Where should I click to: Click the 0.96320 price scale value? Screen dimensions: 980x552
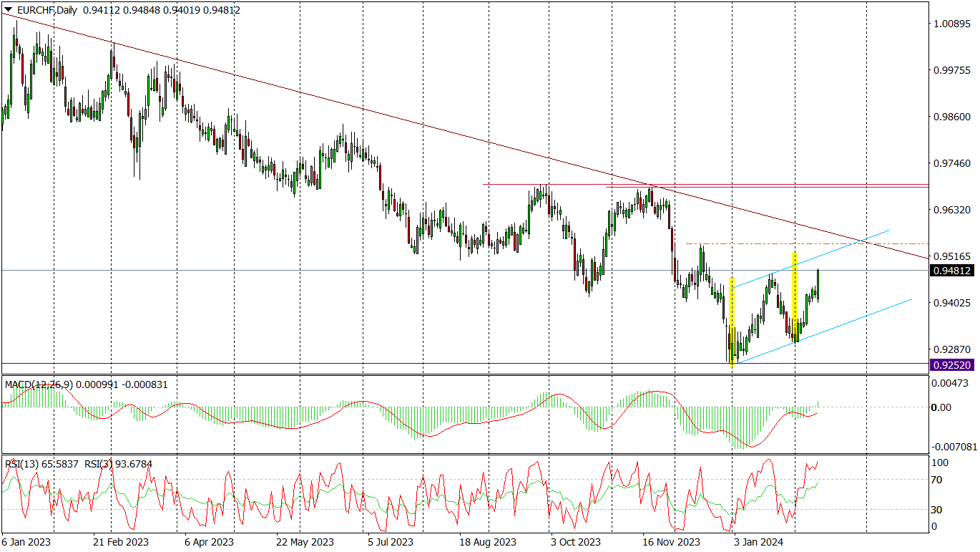point(952,210)
